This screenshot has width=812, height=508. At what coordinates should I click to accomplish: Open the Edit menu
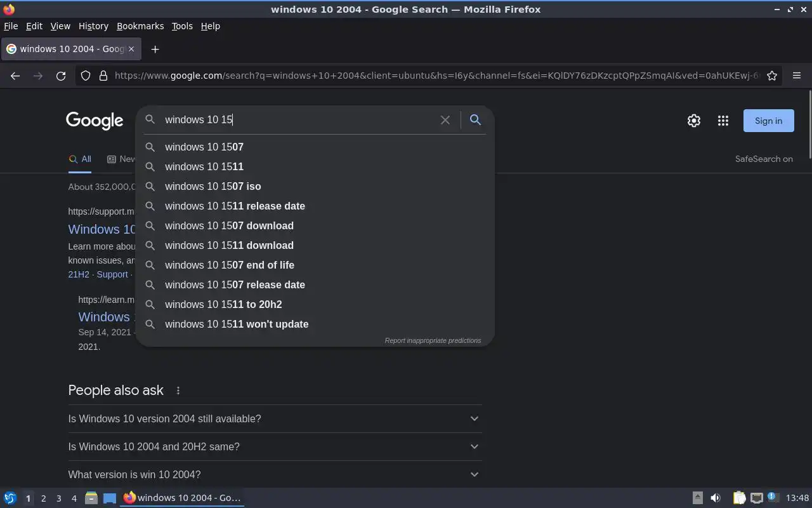pos(34,26)
